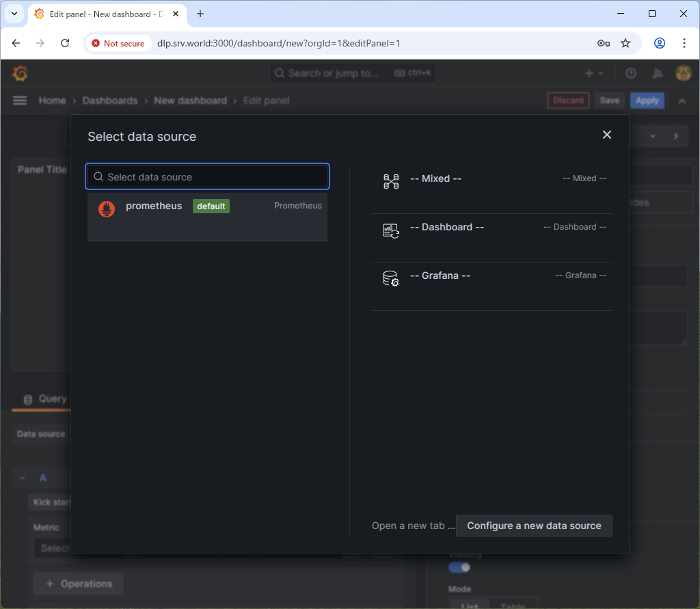Toggle the legend Visibility switch
This screenshot has width=700, height=609.
point(459,567)
